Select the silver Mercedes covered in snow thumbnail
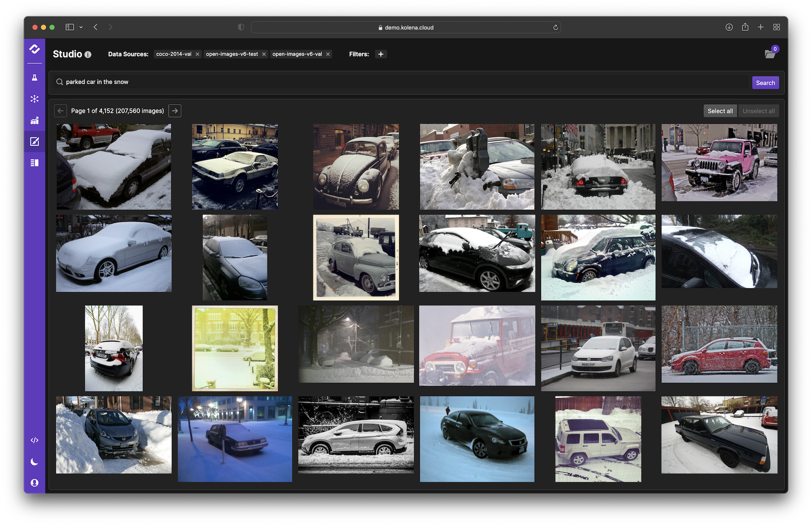This screenshot has width=812, height=525. pyautogui.click(x=114, y=254)
